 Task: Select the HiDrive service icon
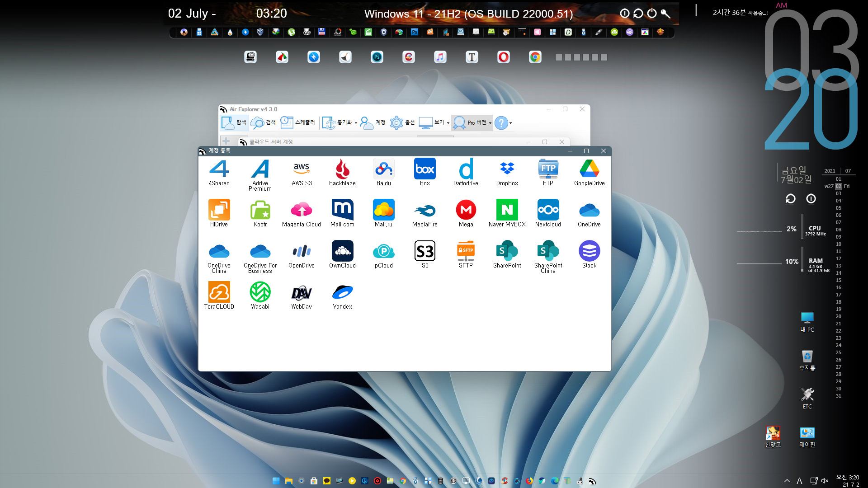tap(219, 213)
